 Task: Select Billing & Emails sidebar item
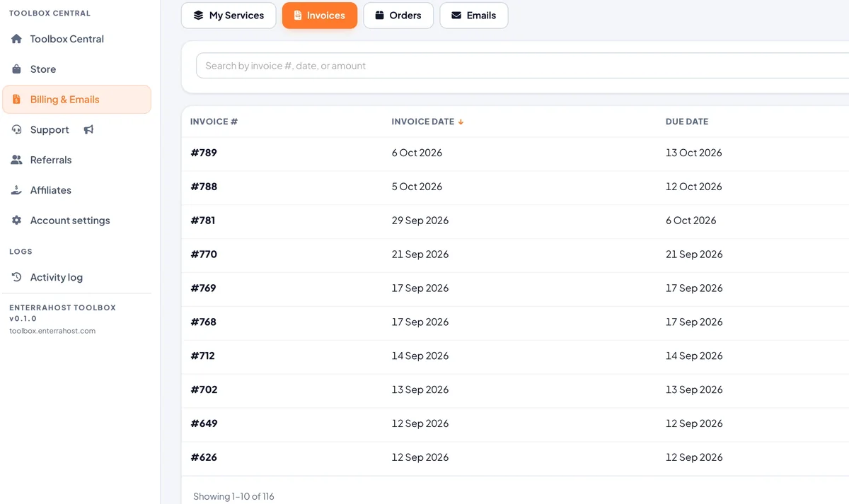pyautogui.click(x=76, y=100)
